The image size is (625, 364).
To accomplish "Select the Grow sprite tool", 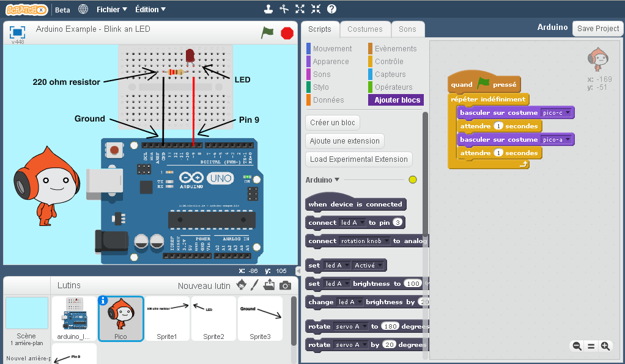I will (x=300, y=9).
